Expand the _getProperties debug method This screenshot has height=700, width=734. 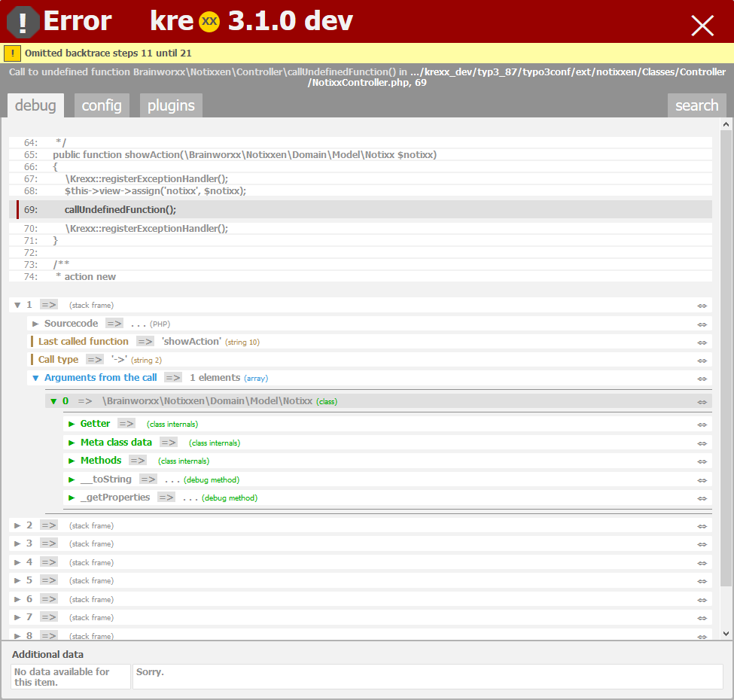click(x=72, y=498)
